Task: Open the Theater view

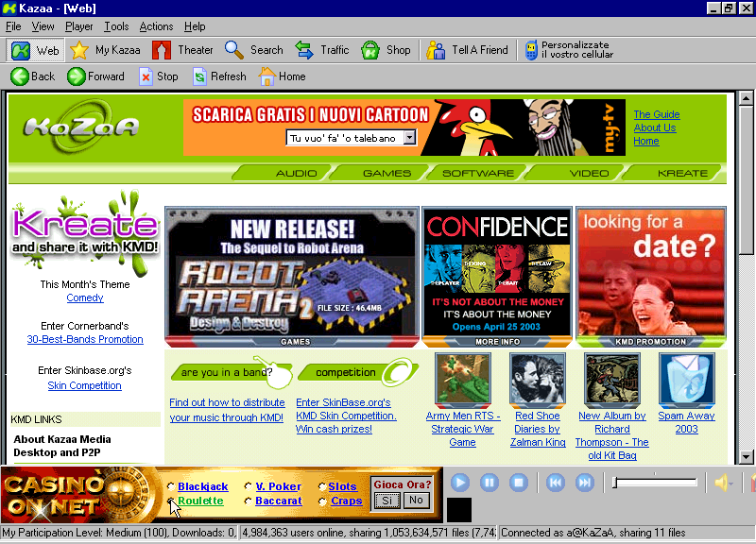Action: click(x=182, y=50)
